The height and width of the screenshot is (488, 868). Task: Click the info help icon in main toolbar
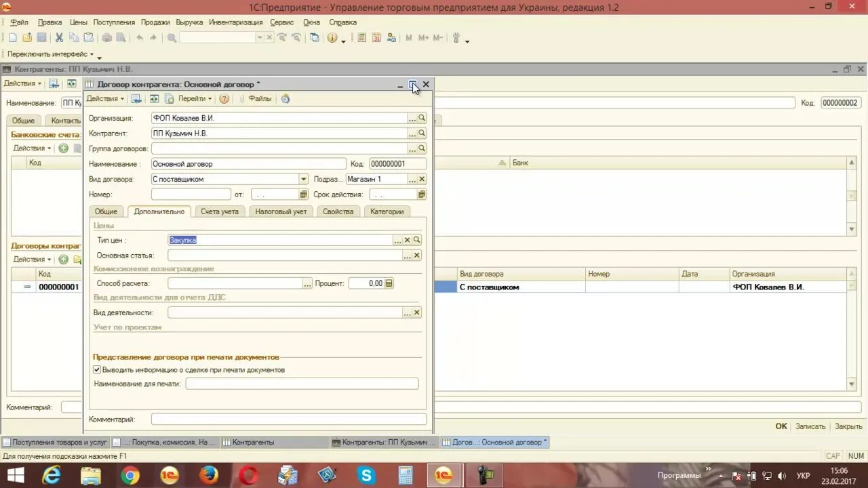tap(332, 38)
